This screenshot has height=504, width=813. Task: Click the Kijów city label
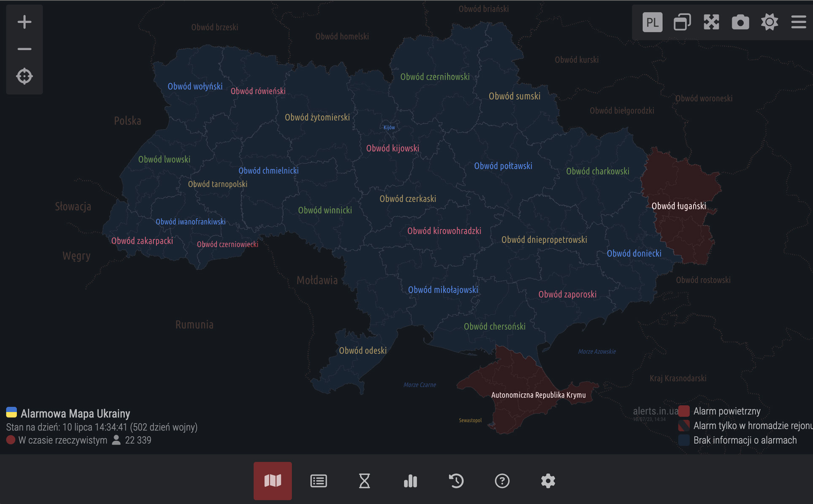click(x=389, y=127)
